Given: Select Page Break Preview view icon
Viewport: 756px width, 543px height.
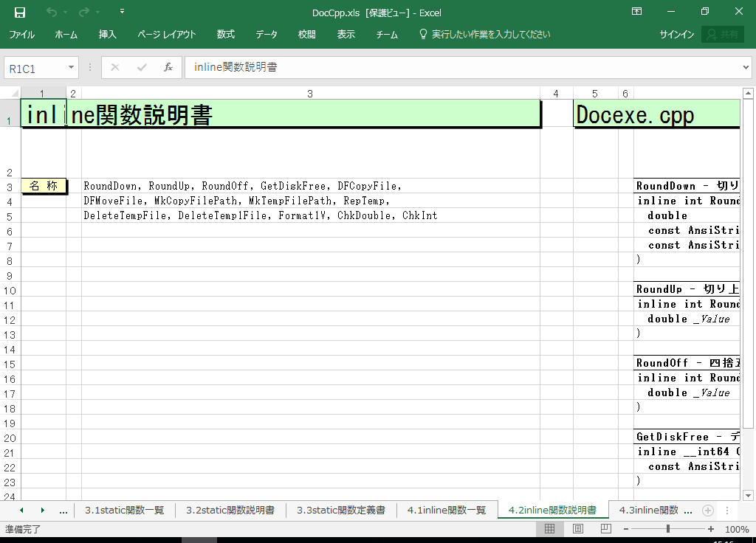Looking at the screenshot, I should 605,529.
